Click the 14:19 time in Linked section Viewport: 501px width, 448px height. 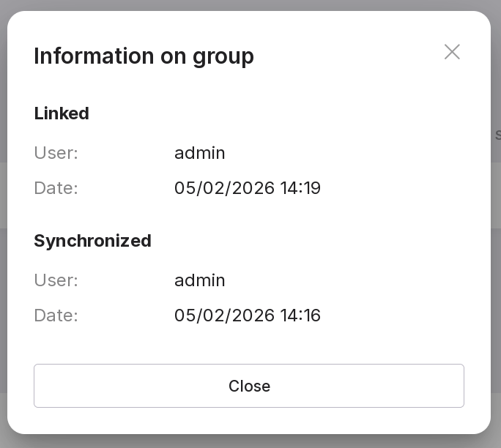point(300,188)
